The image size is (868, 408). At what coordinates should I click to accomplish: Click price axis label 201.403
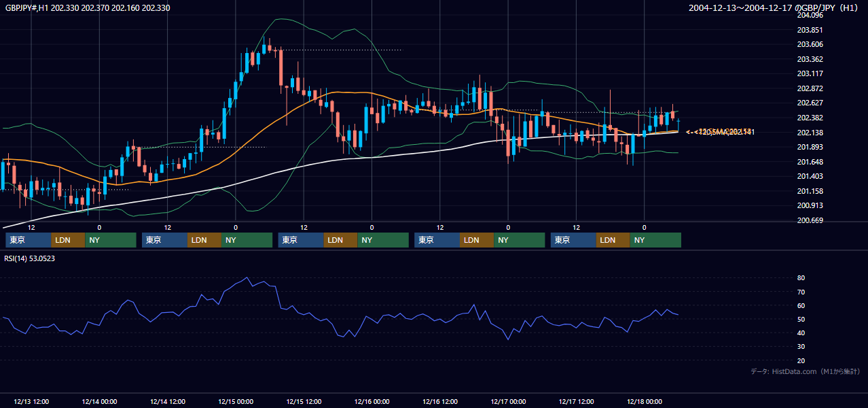coord(810,177)
